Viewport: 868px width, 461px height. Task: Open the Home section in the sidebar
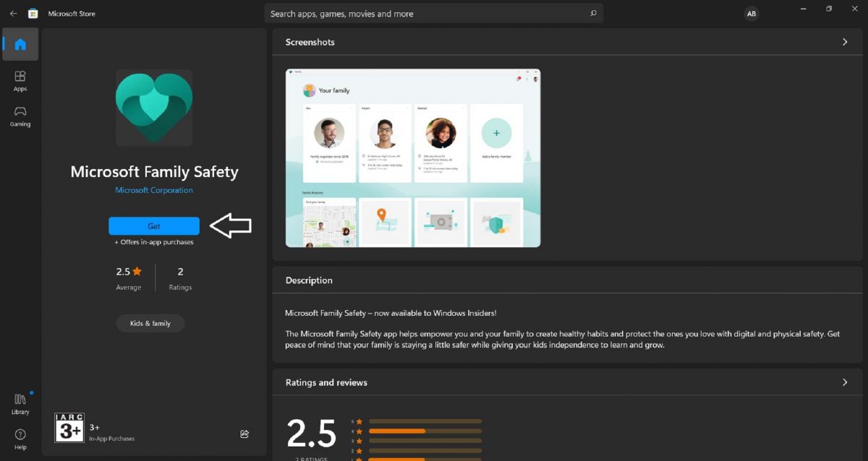click(x=20, y=44)
